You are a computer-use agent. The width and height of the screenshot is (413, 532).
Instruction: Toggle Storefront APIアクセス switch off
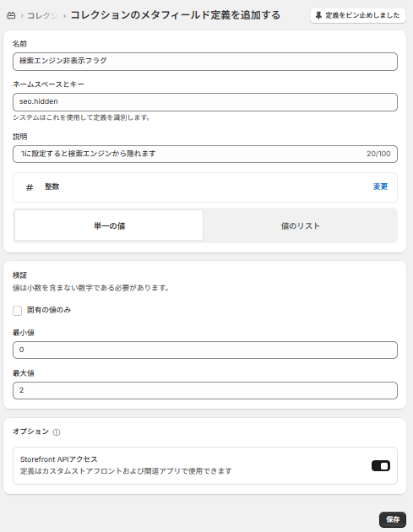pyautogui.click(x=381, y=466)
